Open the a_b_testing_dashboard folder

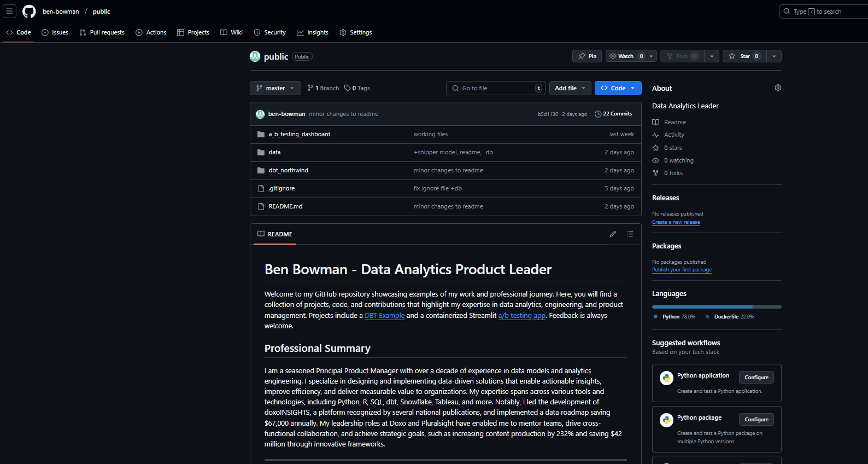click(x=299, y=135)
